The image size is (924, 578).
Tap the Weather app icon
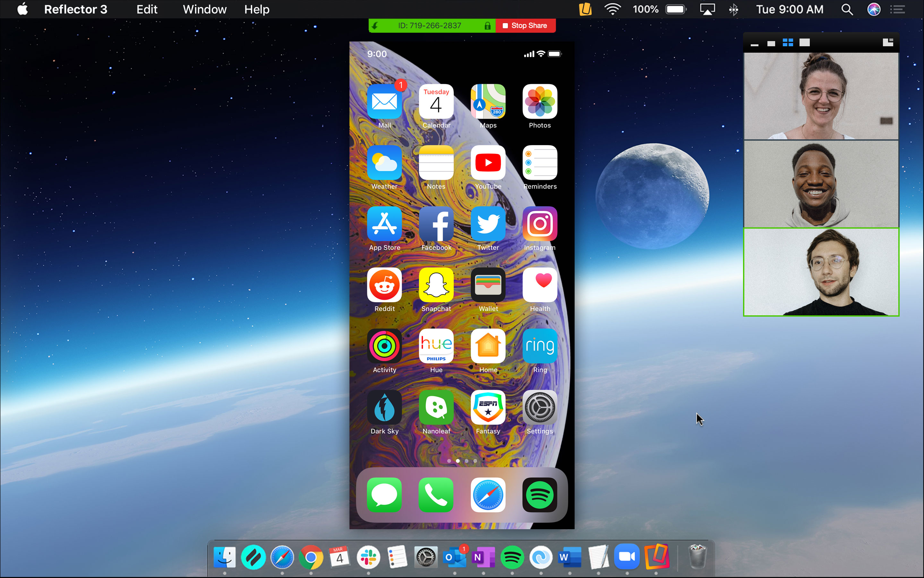(x=384, y=163)
